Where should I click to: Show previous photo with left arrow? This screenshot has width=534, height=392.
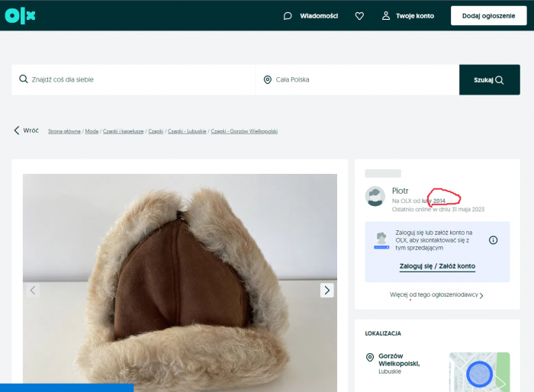click(33, 290)
